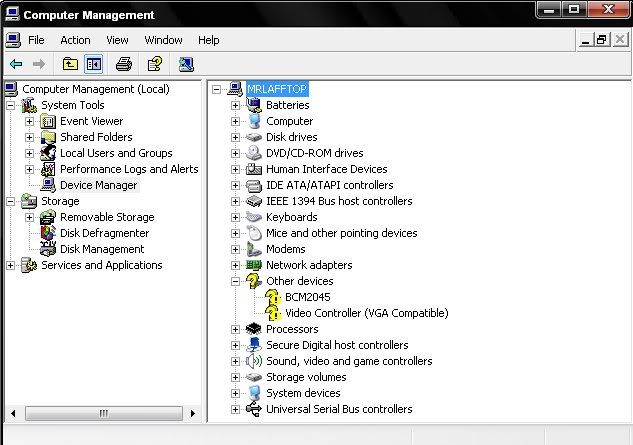633x445 pixels.
Task: Click the Batteries device icon
Action: point(254,105)
